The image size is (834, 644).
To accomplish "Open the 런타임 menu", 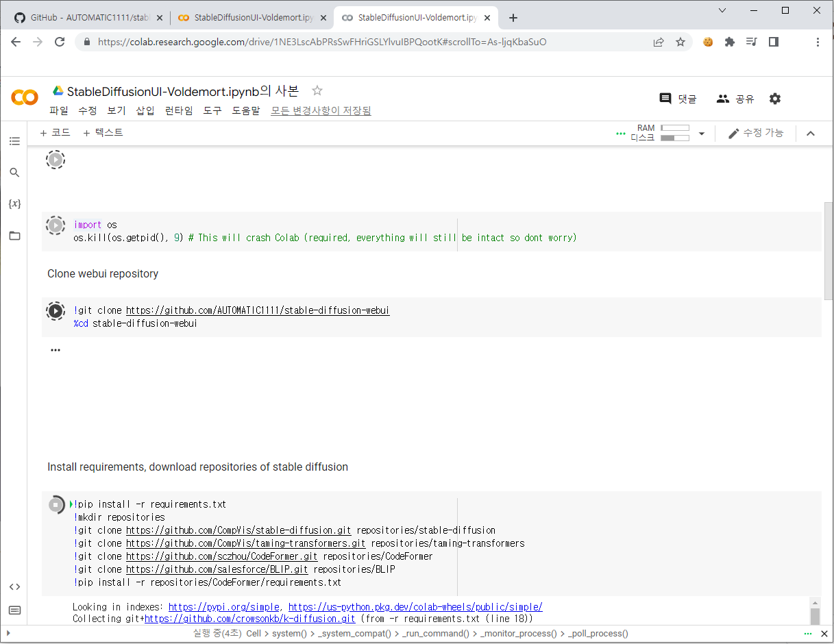I will (x=179, y=110).
